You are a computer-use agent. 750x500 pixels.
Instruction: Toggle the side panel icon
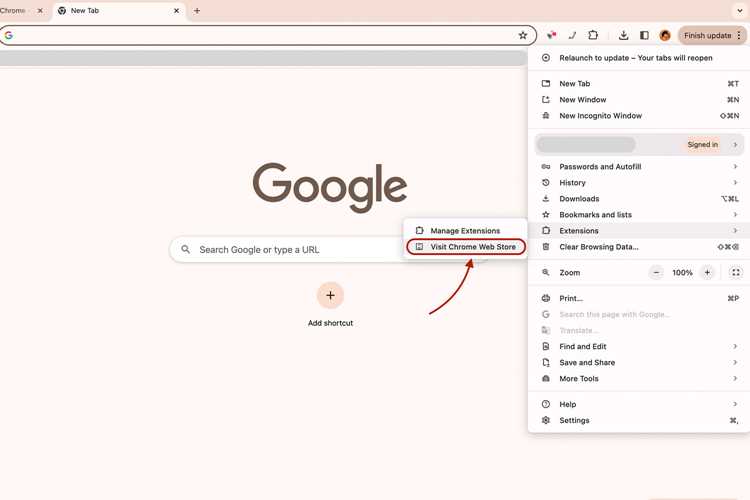(644, 35)
